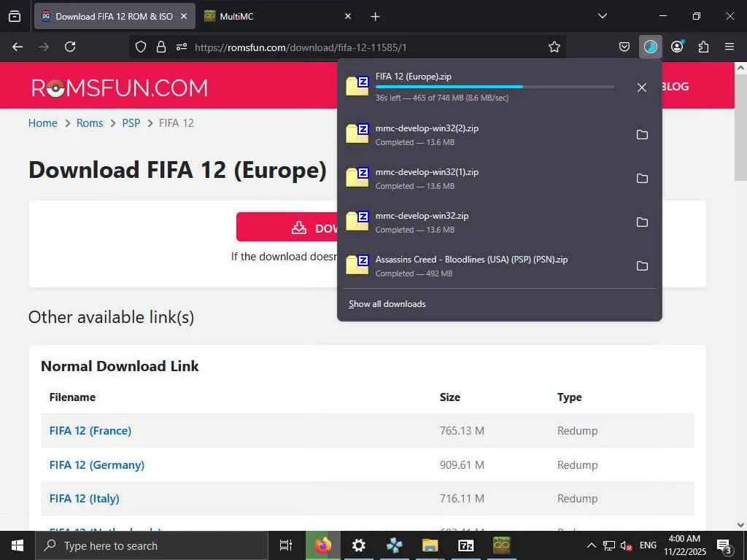Reload the current page
The height and width of the screenshot is (560, 747).
70,47
